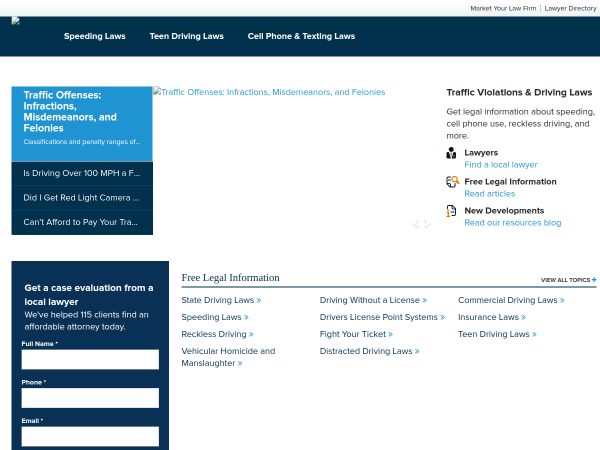Open the Read our resources blog link
The height and width of the screenshot is (450, 600).
point(512,223)
